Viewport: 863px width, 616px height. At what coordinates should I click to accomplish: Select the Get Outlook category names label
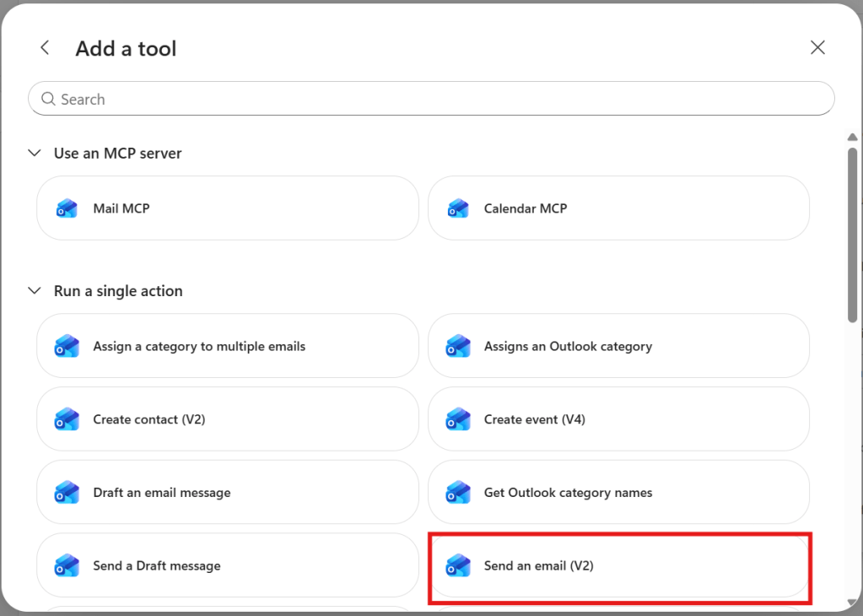[x=568, y=493]
